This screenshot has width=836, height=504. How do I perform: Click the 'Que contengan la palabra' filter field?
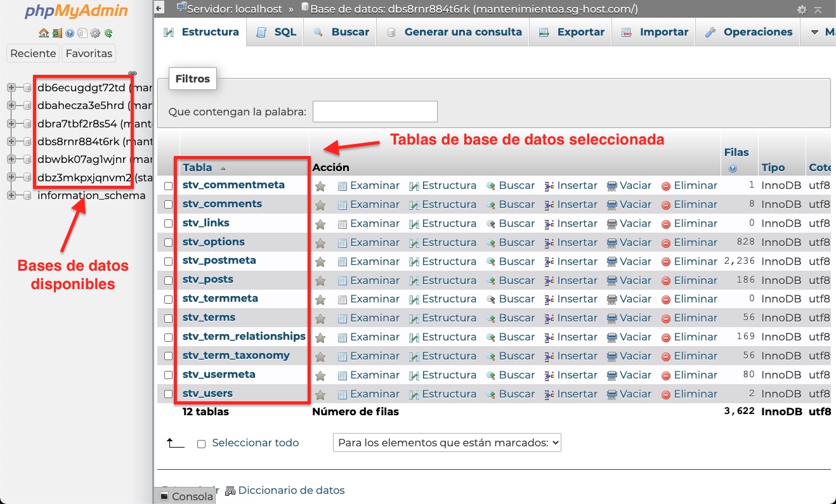375,112
